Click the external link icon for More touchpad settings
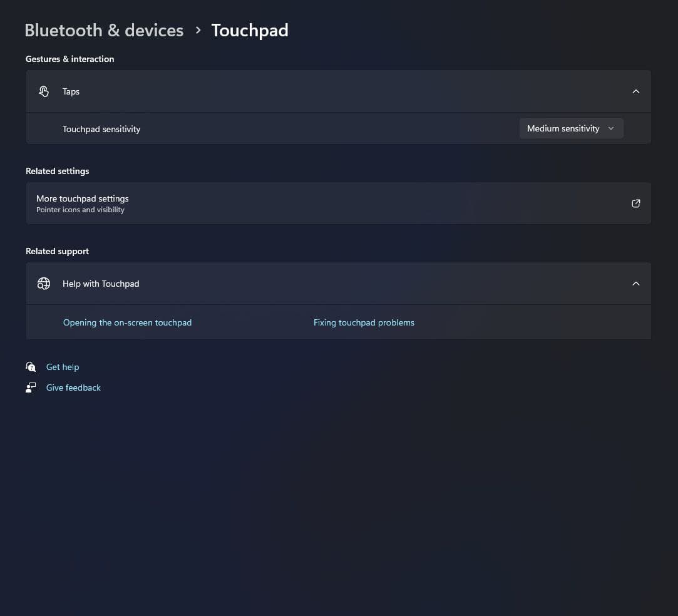This screenshot has height=616, width=678. coord(635,203)
